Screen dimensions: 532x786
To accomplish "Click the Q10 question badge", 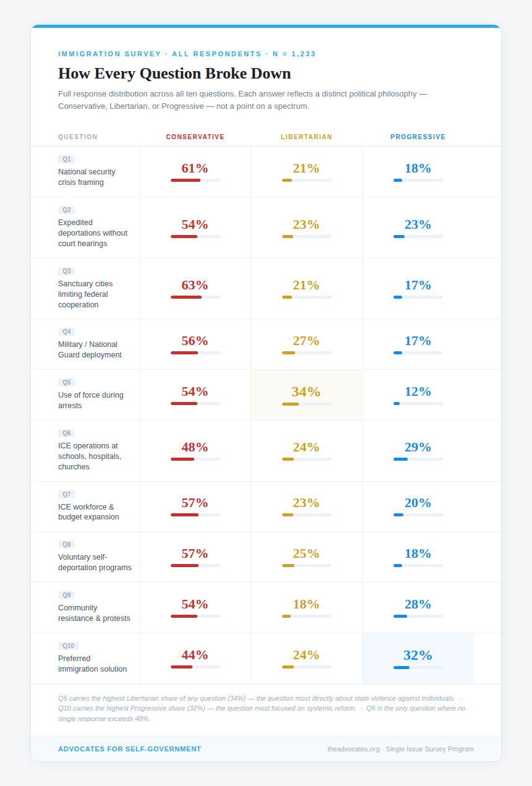I will click(x=68, y=646).
